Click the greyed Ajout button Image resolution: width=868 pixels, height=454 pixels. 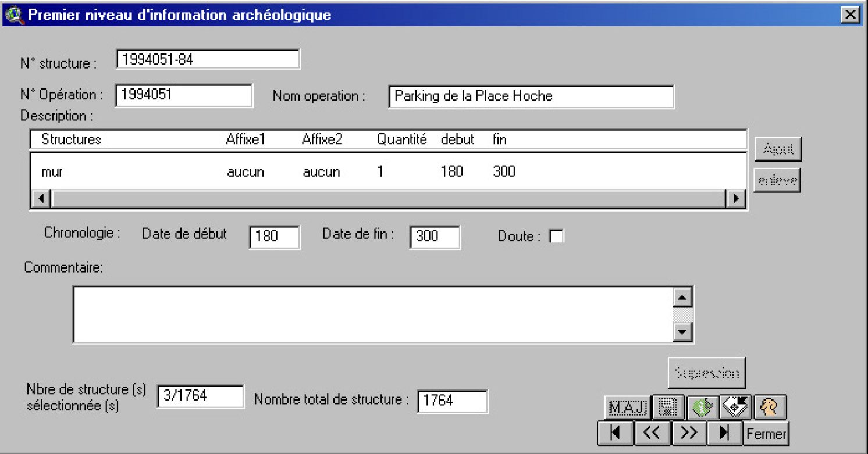778,149
